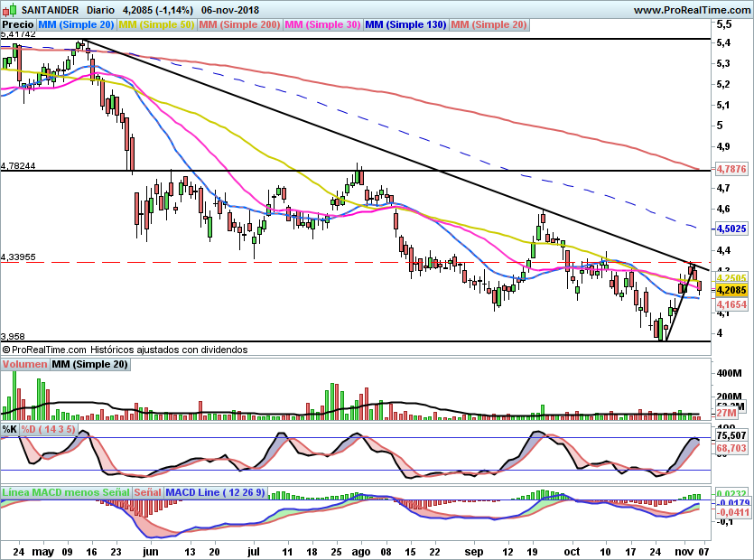754x560 pixels.
Task: Select the Precio legend label
Action: click(x=18, y=24)
